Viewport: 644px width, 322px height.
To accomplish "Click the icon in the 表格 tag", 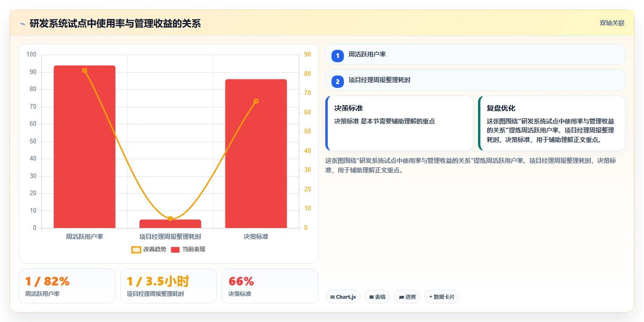I will coord(371,297).
